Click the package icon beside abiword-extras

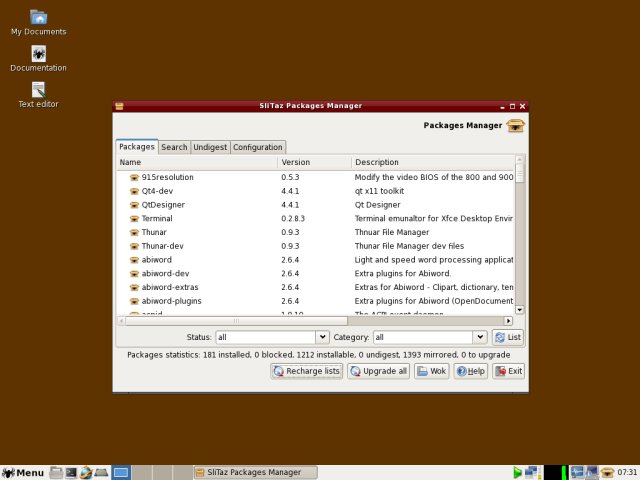(x=134, y=287)
